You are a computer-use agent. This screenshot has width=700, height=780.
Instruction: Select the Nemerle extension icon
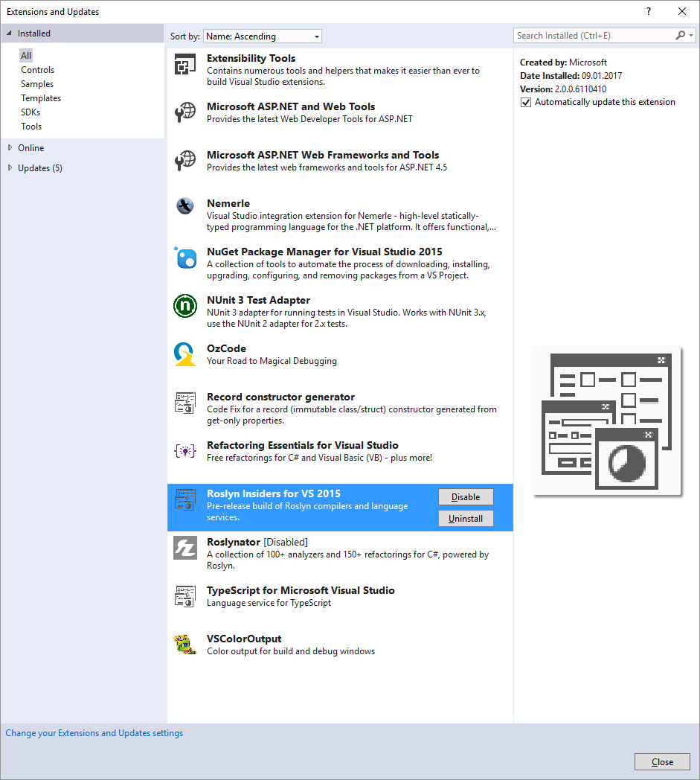coord(184,206)
